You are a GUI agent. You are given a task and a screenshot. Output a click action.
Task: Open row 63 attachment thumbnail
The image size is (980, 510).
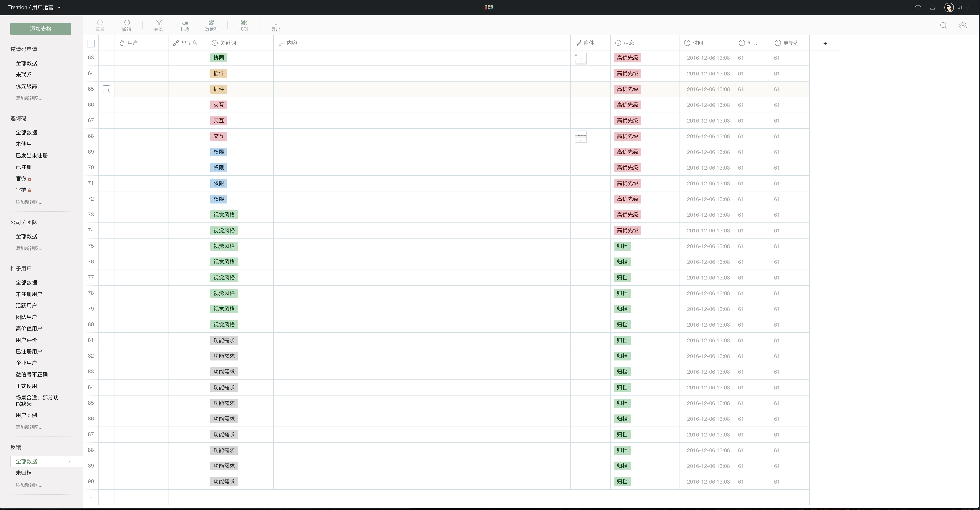point(580,58)
